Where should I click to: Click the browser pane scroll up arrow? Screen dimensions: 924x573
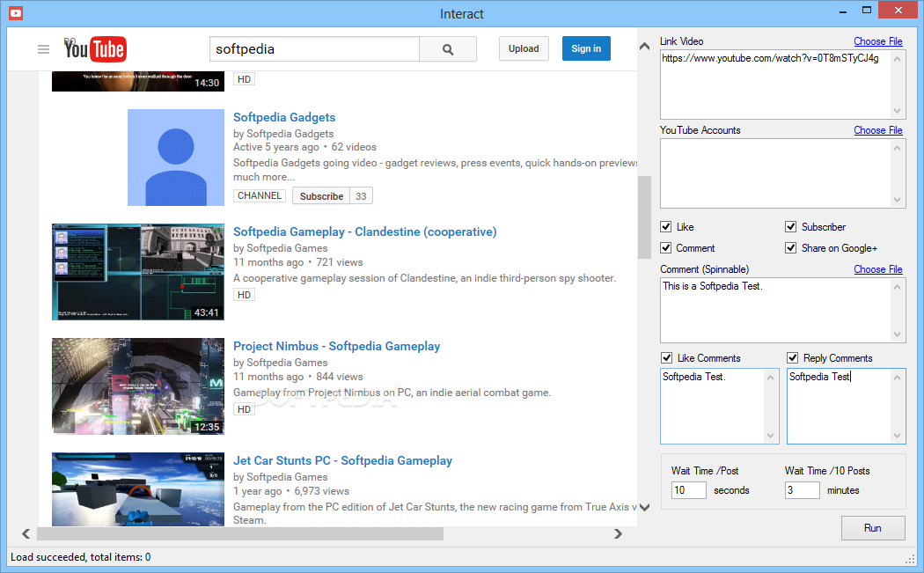(645, 46)
